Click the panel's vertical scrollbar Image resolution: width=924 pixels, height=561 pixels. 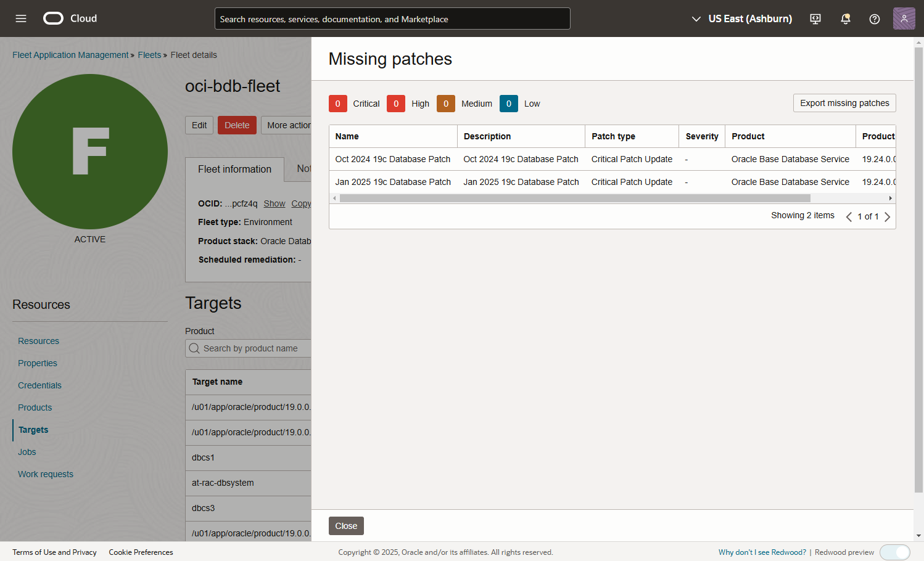point(919,270)
